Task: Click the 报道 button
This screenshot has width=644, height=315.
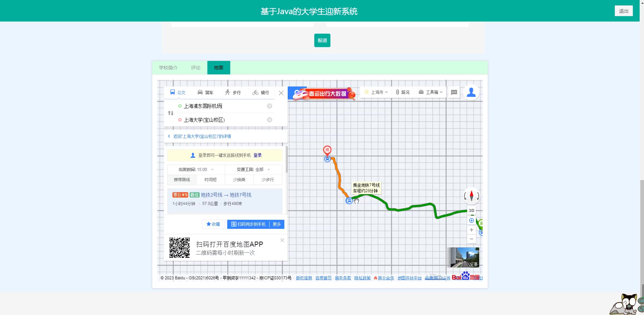Action: click(x=322, y=40)
